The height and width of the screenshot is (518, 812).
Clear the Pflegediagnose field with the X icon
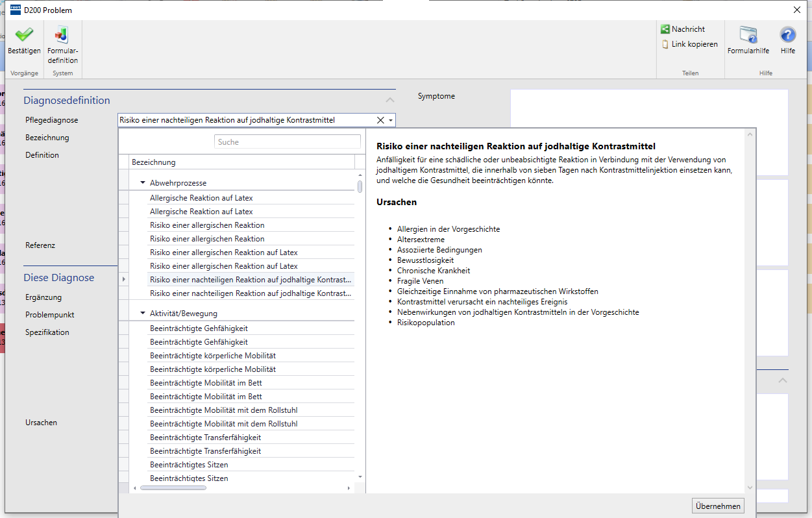pos(380,120)
